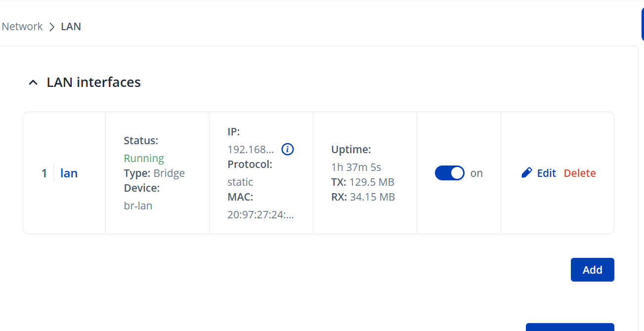
Task: Click the static protocol value
Action: coord(240,182)
